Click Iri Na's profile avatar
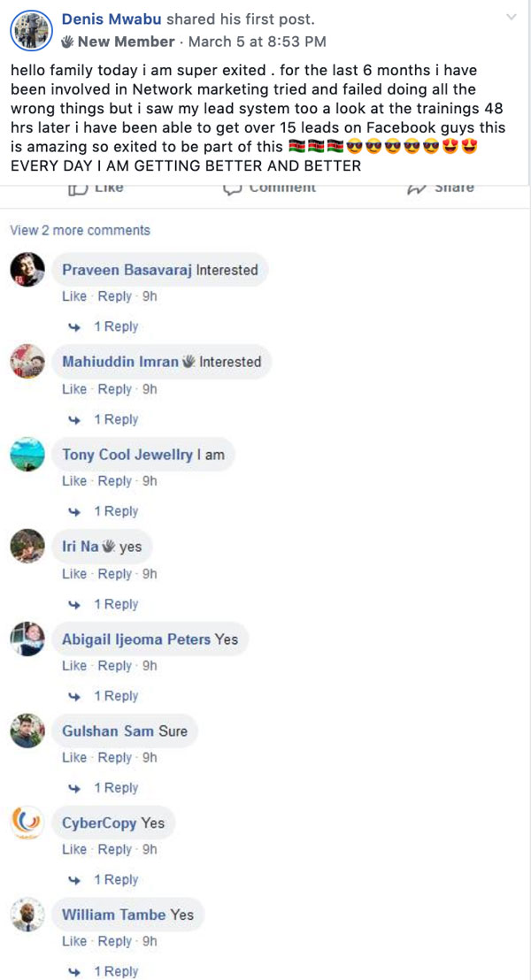 (x=27, y=547)
